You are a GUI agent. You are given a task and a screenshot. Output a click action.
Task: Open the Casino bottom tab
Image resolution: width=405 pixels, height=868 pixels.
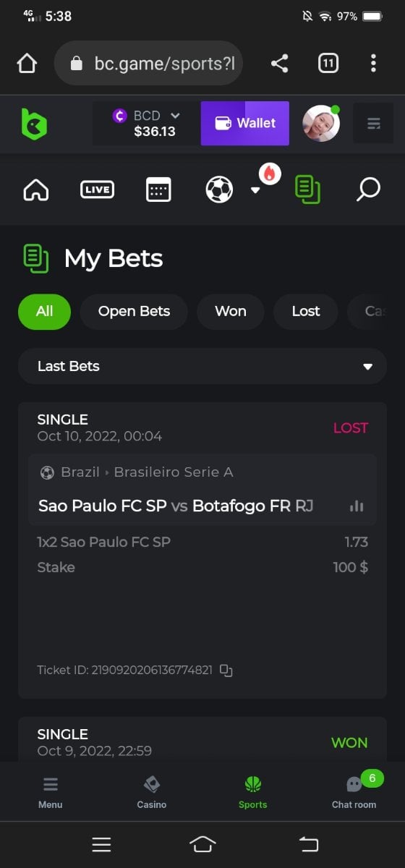152,791
